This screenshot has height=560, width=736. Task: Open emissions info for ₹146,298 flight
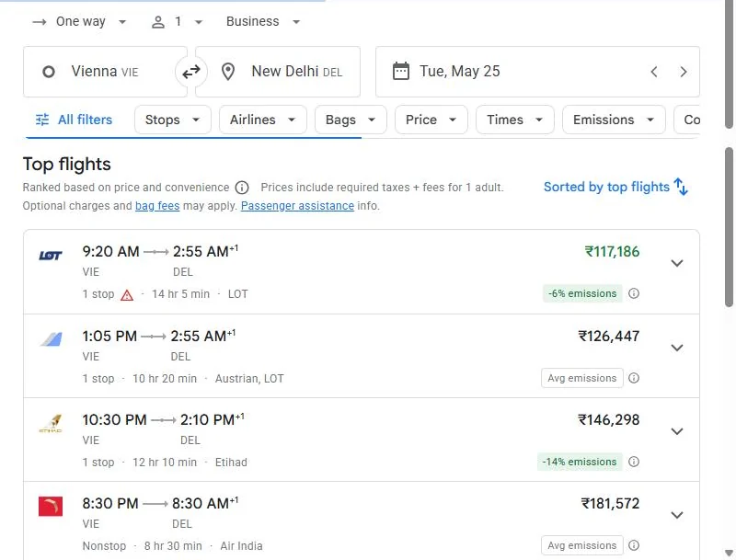click(x=634, y=462)
